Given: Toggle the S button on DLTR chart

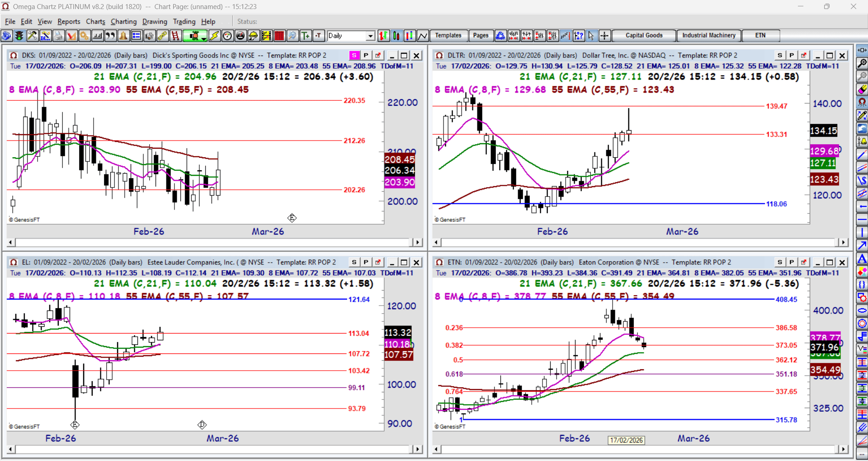Looking at the screenshot, I should click(x=780, y=55).
